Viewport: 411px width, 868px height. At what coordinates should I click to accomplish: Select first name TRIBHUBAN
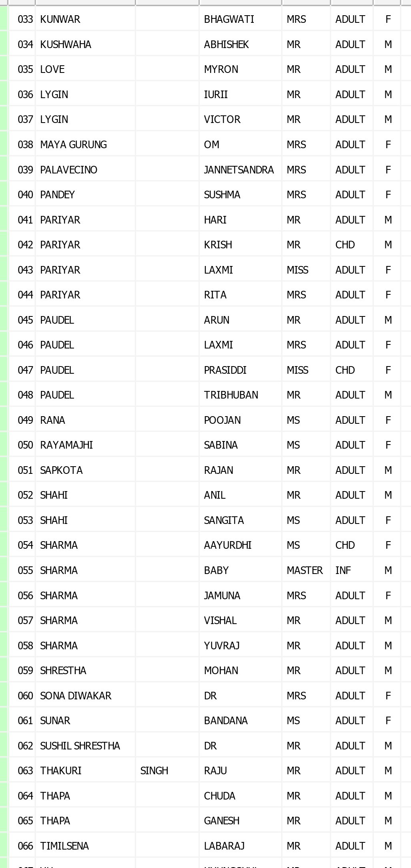(x=231, y=395)
